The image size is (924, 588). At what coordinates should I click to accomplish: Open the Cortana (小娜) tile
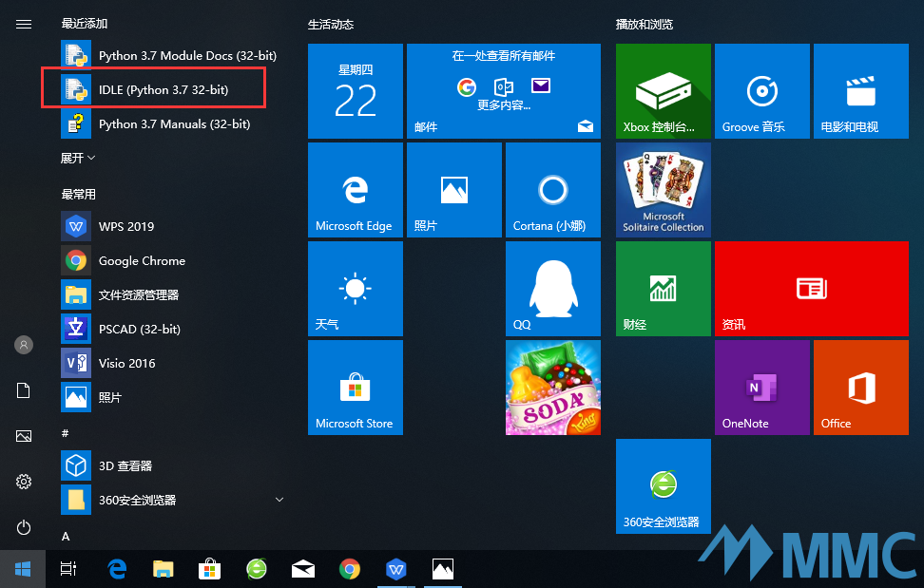(x=553, y=190)
